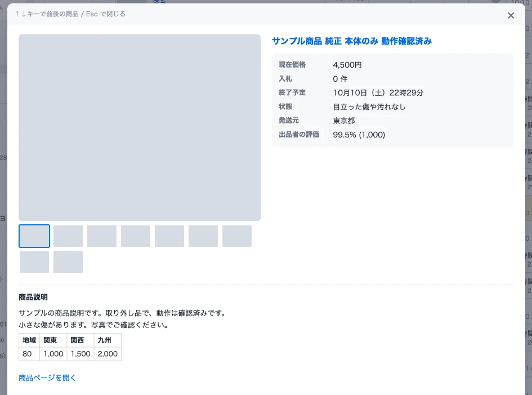Click the table cell showing 1,500
The width and height of the screenshot is (532, 395).
(81, 353)
